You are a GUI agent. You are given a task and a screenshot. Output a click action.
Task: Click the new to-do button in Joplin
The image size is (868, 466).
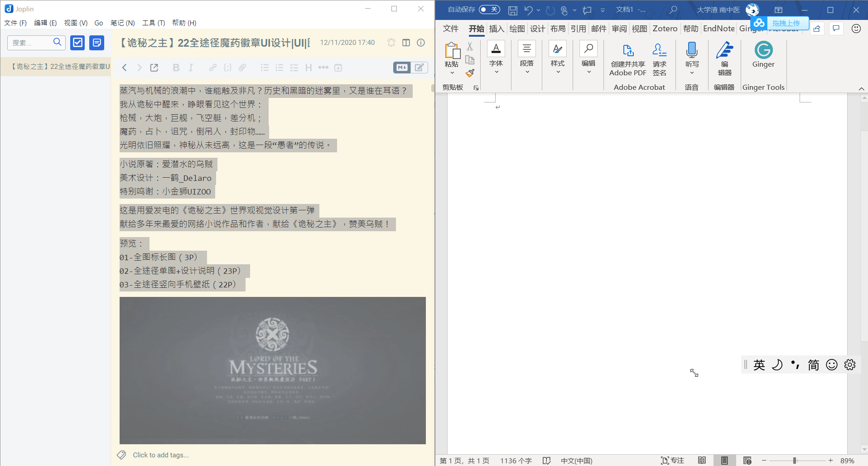[x=78, y=43]
